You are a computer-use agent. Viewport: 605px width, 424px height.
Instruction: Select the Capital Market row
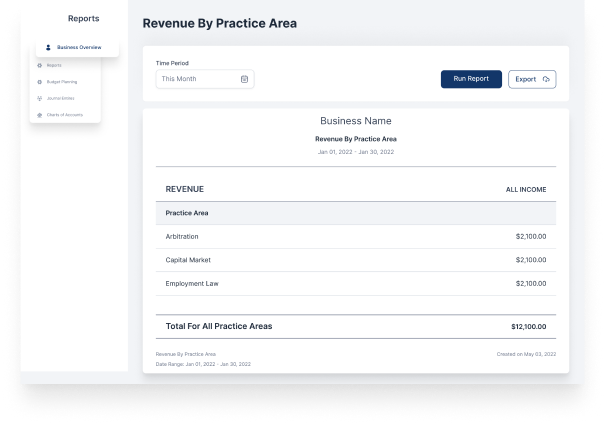[355, 260]
